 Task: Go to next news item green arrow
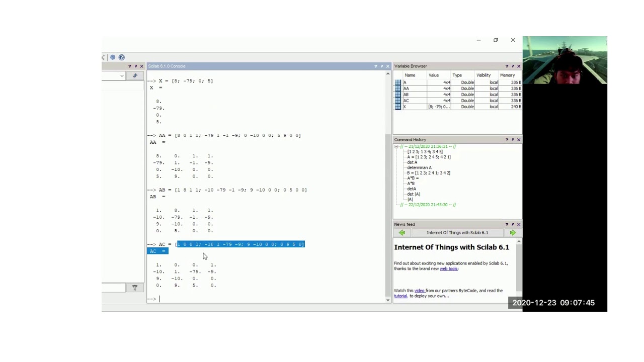(x=513, y=233)
